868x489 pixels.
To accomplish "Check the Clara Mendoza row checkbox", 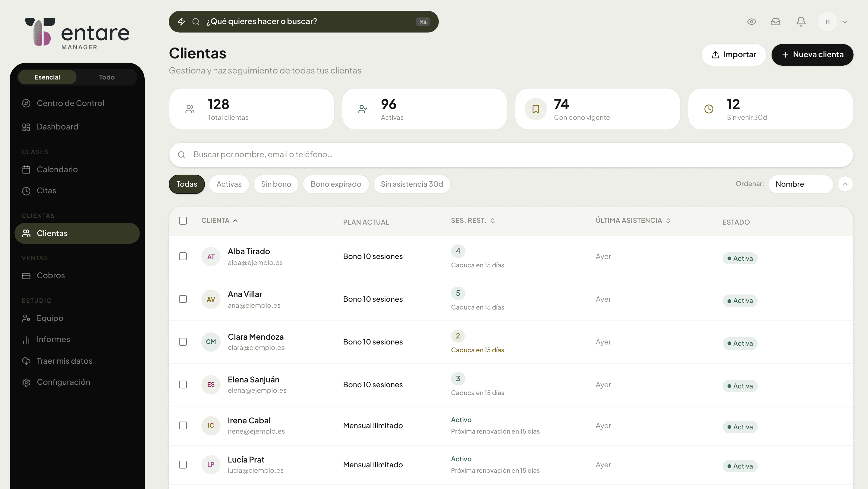I will 183,342.
